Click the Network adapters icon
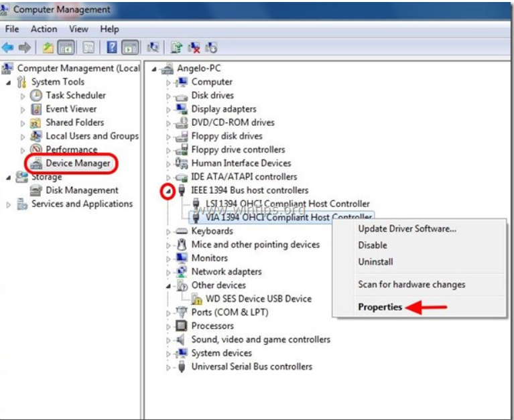The height and width of the screenshot is (420, 514). click(182, 271)
